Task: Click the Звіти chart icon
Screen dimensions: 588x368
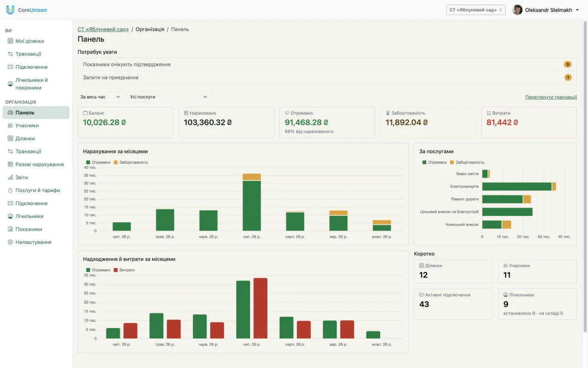Action: click(11, 177)
